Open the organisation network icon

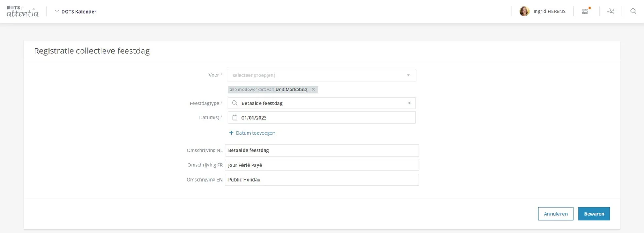611,11
